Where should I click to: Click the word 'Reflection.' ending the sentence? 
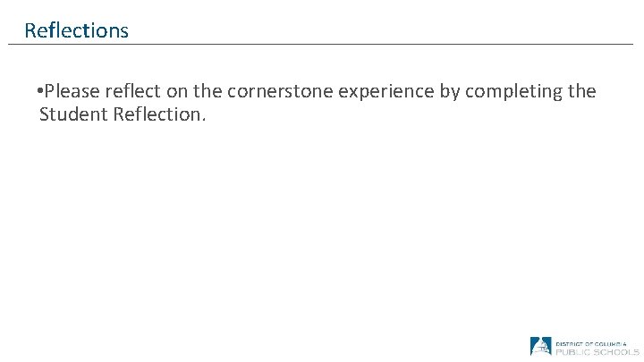point(157,114)
